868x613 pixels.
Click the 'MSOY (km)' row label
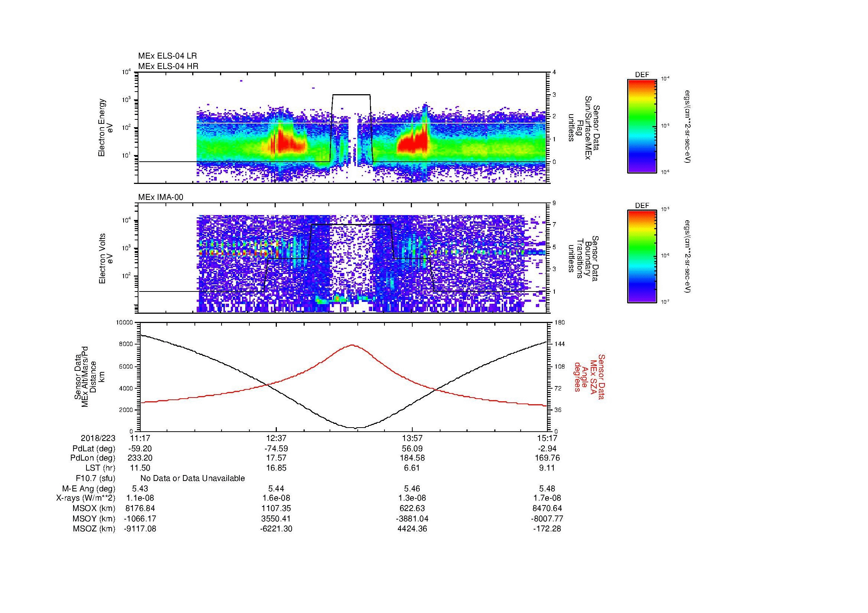click(94, 518)
